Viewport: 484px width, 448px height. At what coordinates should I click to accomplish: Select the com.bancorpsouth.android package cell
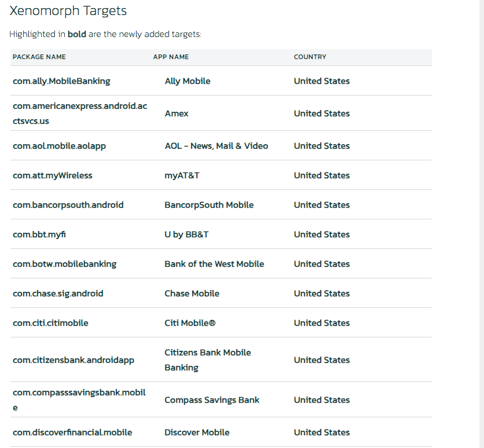pyautogui.click(x=68, y=205)
